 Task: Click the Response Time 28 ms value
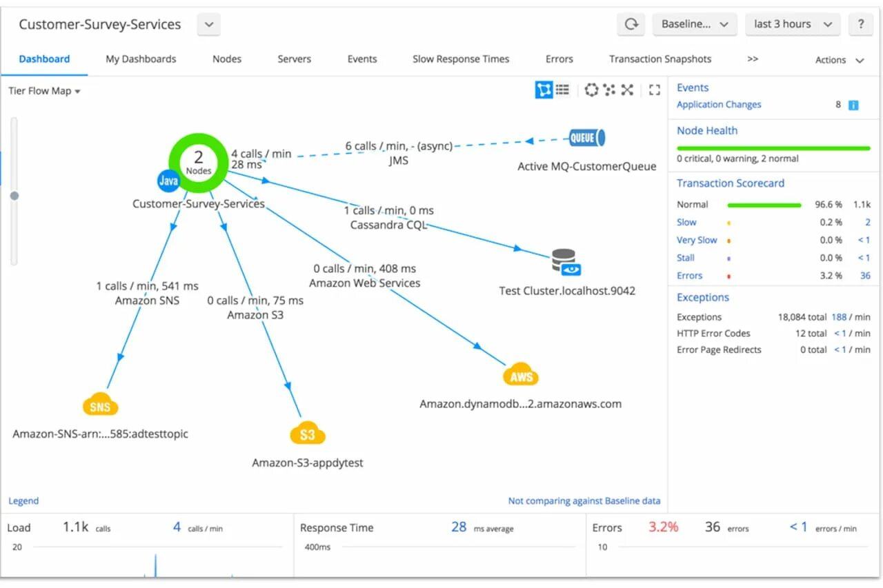click(x=459, y=527)
